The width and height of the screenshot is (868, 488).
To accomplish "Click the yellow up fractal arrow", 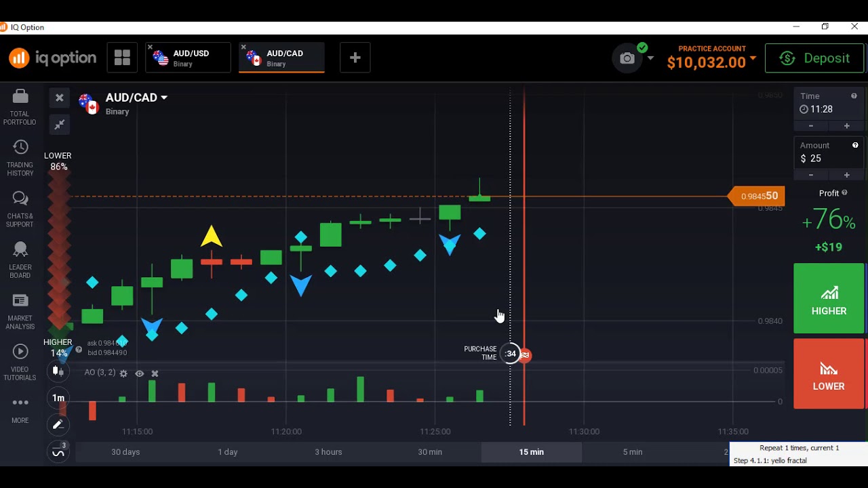I will pos(212,236).
